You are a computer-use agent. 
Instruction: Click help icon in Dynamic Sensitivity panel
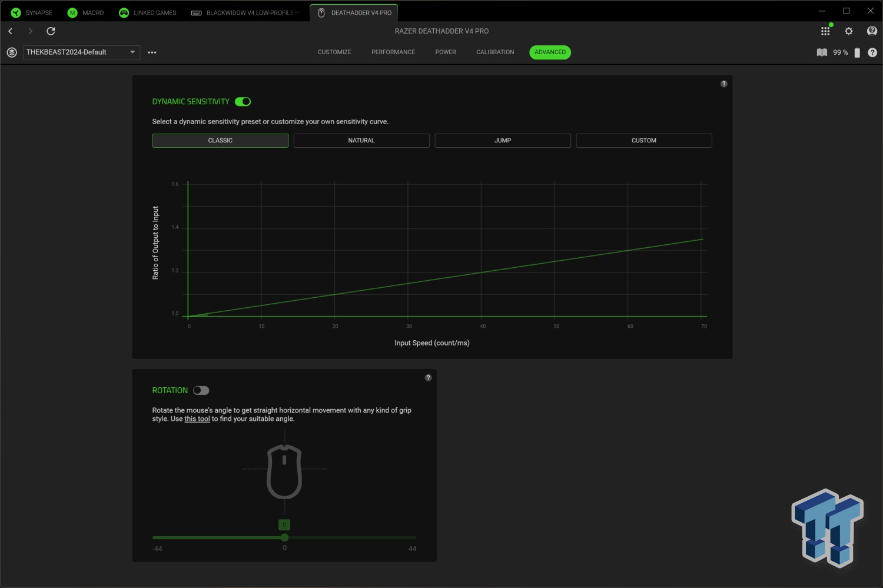coord(723,84)
